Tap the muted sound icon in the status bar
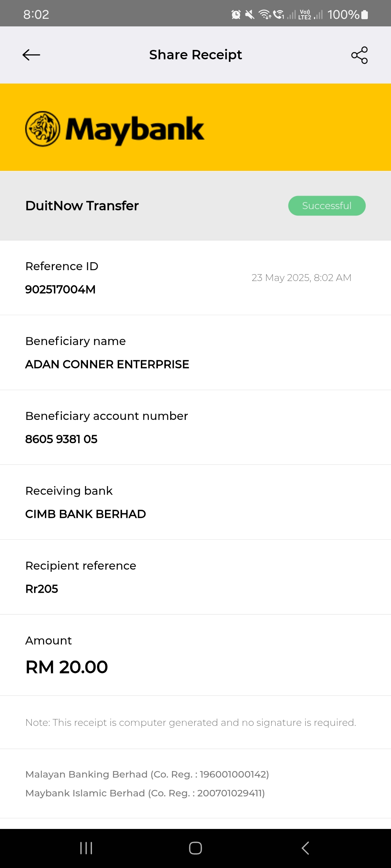Image resolution: width=391 pixels, height=868 pixels. [x=250, y=14]
